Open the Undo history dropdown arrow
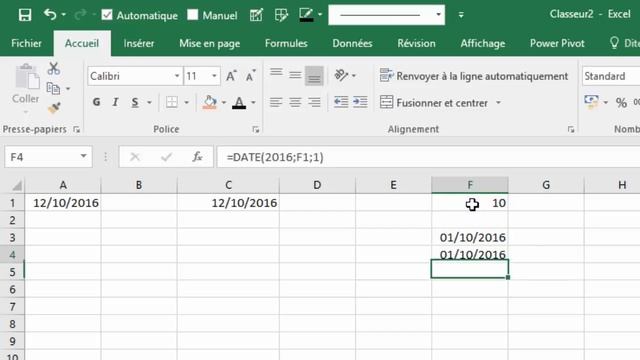 pos(64,15)
